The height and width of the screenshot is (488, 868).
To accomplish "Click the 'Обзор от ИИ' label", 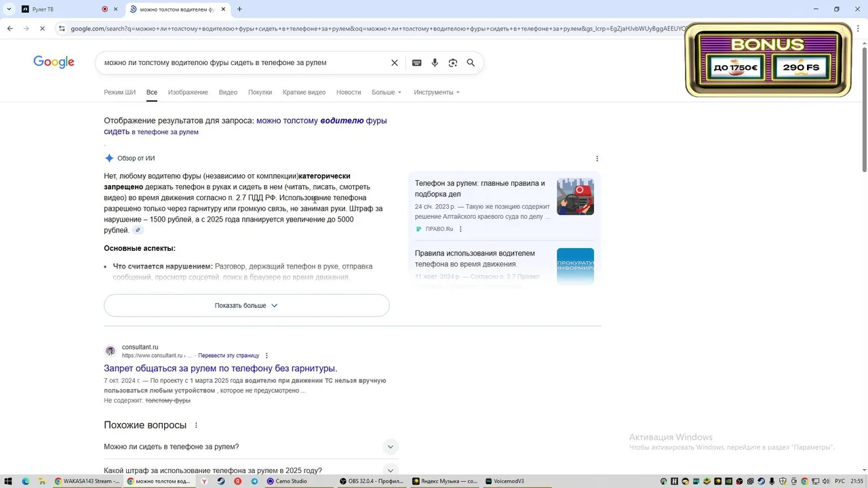I will pyautogui.click(x=136, y=159).
